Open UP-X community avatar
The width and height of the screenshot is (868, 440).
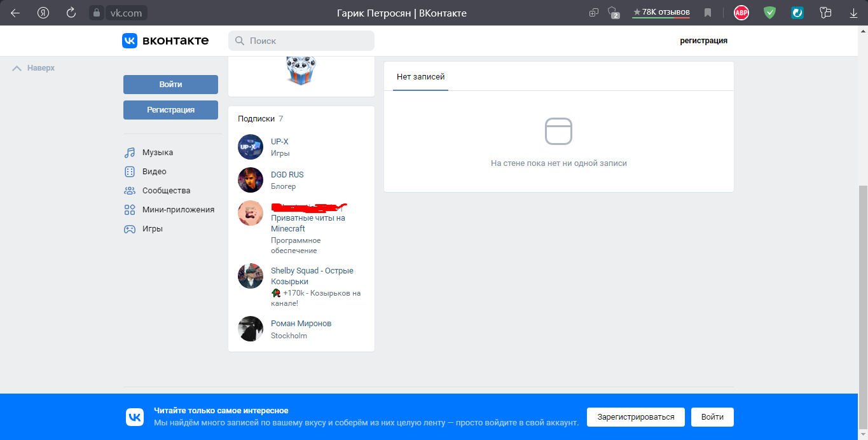251,147
